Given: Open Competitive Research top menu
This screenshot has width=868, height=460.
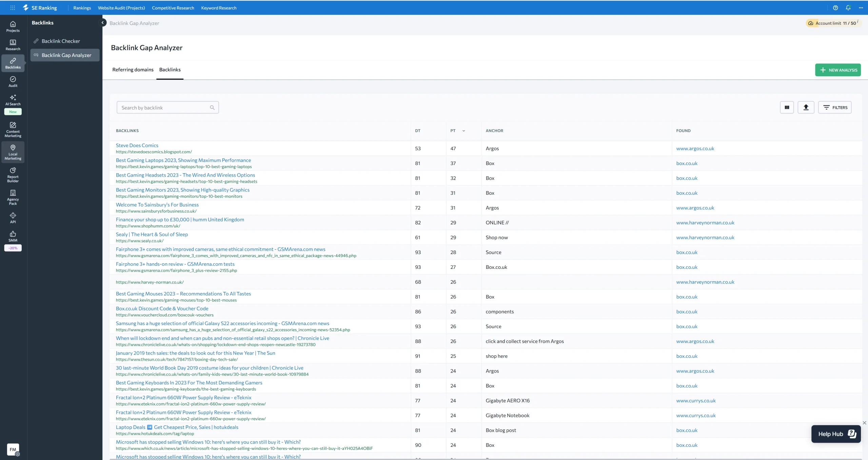Looking at the screenshot, I should pyautogui.click(x=173, y=8).
